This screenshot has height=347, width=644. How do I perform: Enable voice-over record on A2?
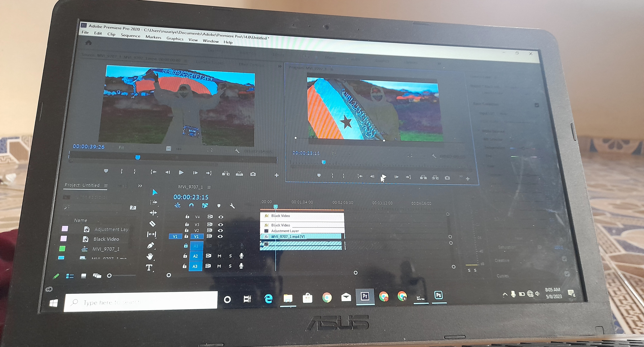pos(241,256)
